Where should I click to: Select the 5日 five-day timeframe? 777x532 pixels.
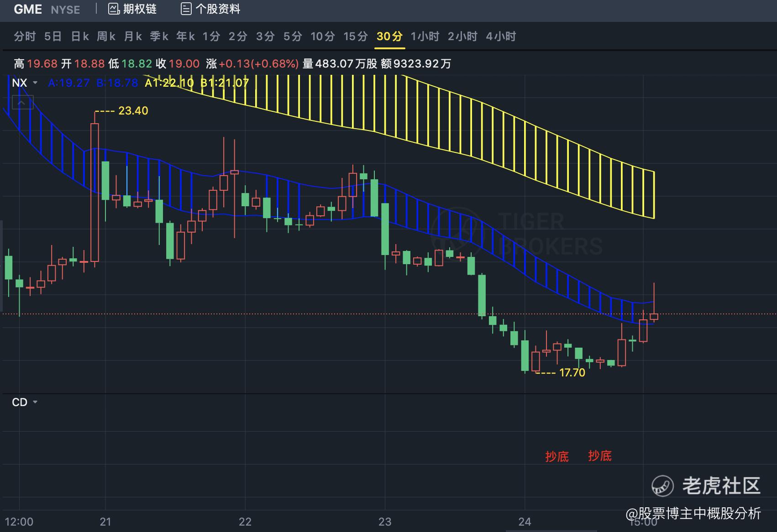pos(52,37)
